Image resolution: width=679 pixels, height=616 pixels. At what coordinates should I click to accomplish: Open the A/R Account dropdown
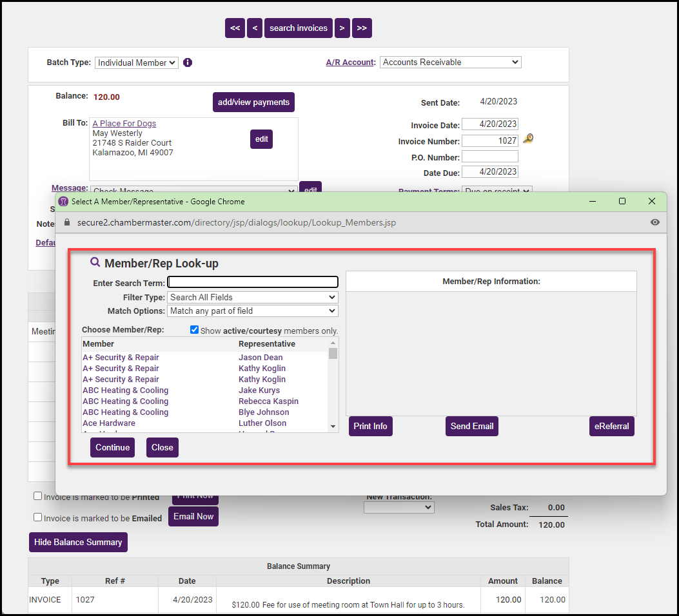click(450, 63)
